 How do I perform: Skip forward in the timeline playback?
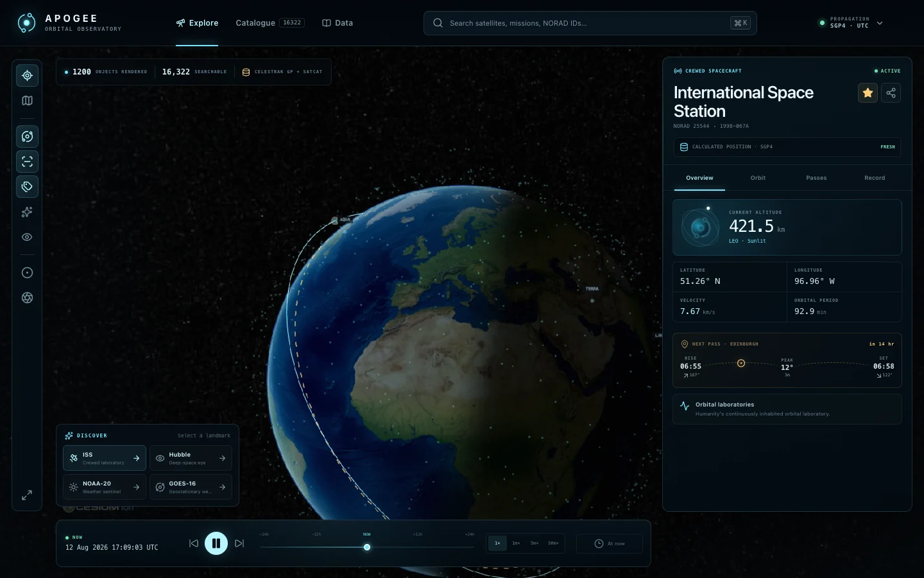(239, 543)
